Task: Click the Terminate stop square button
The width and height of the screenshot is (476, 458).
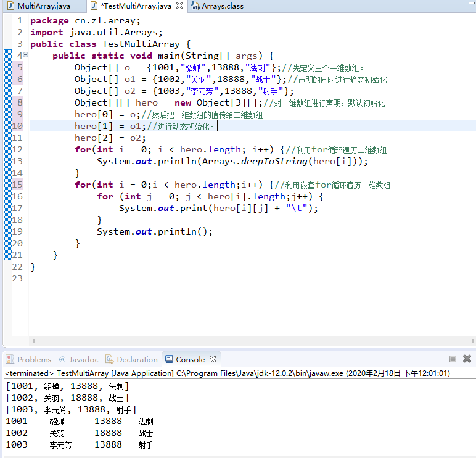Action: click(453, 359)
